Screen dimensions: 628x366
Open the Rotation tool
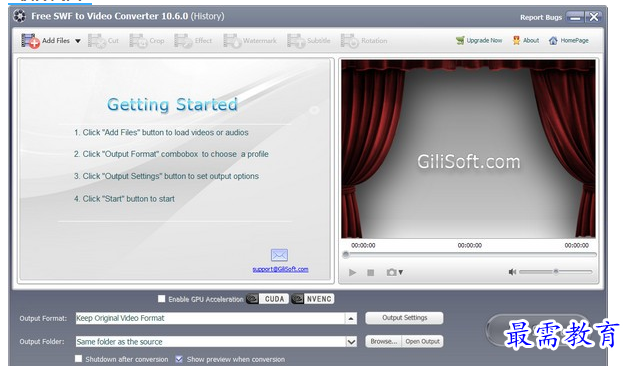pyautogui.click(x=364, y=40)
